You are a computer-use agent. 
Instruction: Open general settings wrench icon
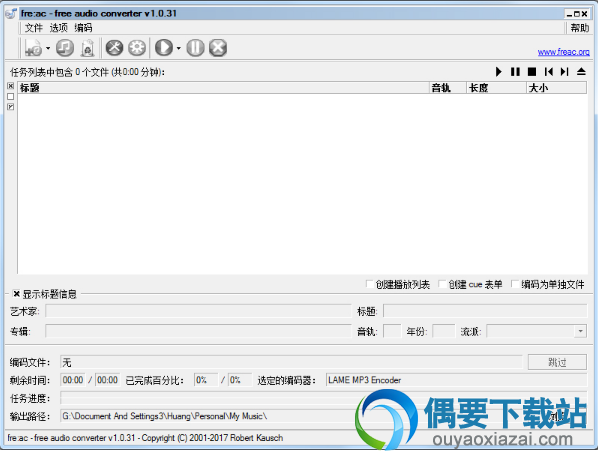click(x=114, y=48)
